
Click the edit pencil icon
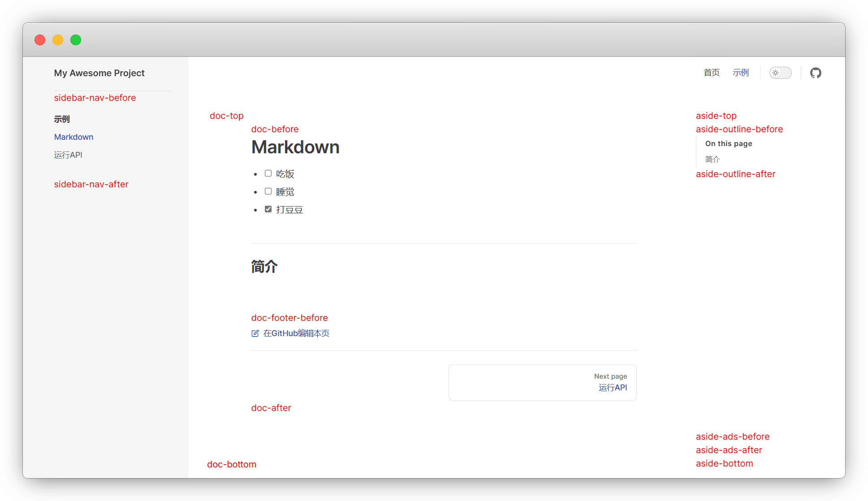[255, 333]
